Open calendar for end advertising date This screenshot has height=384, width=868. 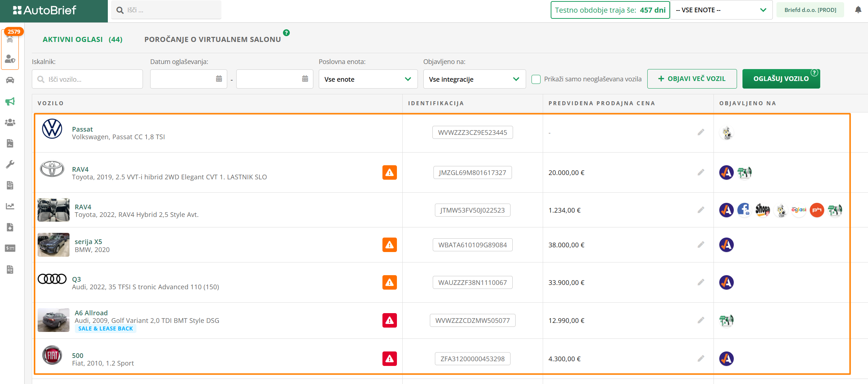pyautogui.click(x=305, y=79)
